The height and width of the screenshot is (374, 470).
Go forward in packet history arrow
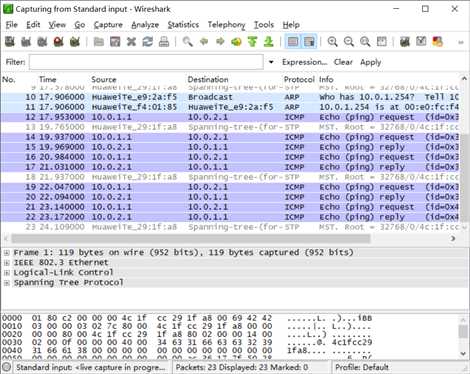pos(220,42)
